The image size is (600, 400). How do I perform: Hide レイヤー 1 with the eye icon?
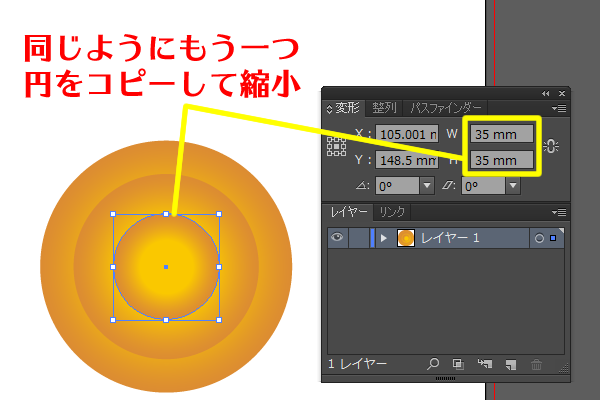click(x=338, y=238)
